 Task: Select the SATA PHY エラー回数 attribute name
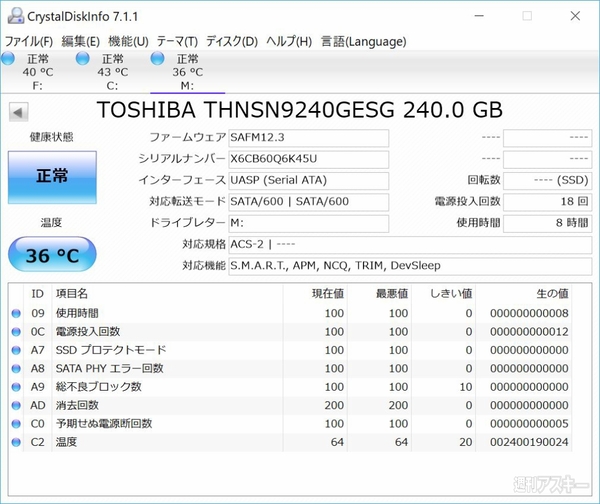[x=109, y=369]
